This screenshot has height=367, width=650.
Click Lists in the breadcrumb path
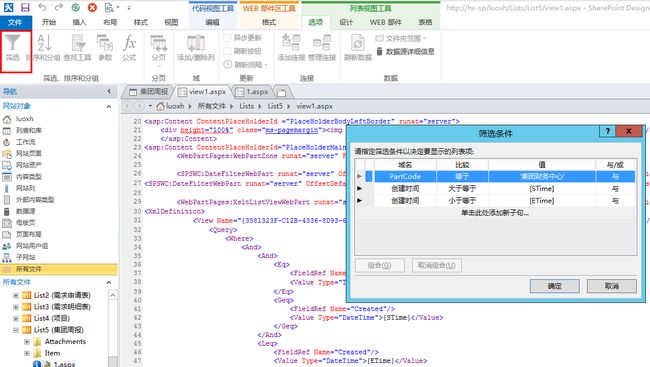click(x=247, y=106)
